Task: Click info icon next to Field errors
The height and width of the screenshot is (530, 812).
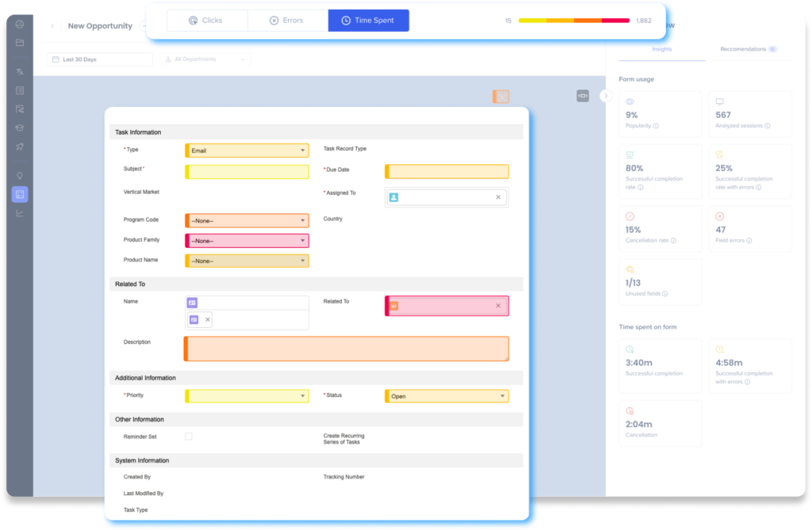Action: point(749,240)
